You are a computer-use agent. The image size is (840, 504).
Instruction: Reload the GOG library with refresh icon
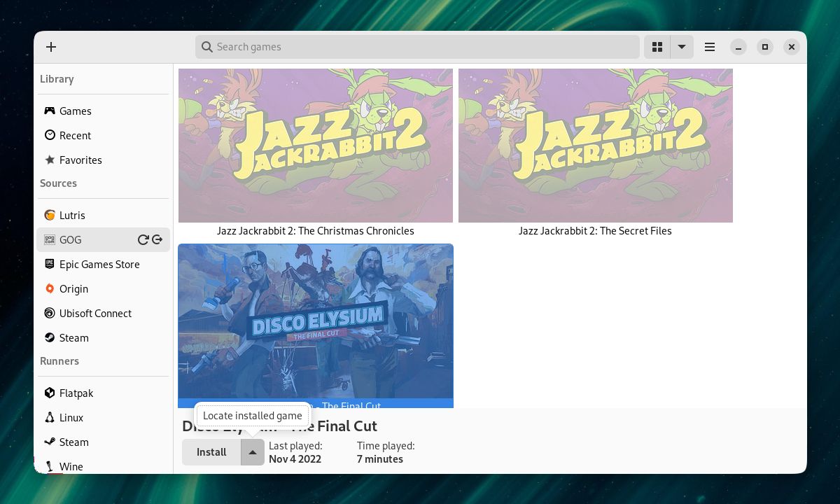[143, 239]
